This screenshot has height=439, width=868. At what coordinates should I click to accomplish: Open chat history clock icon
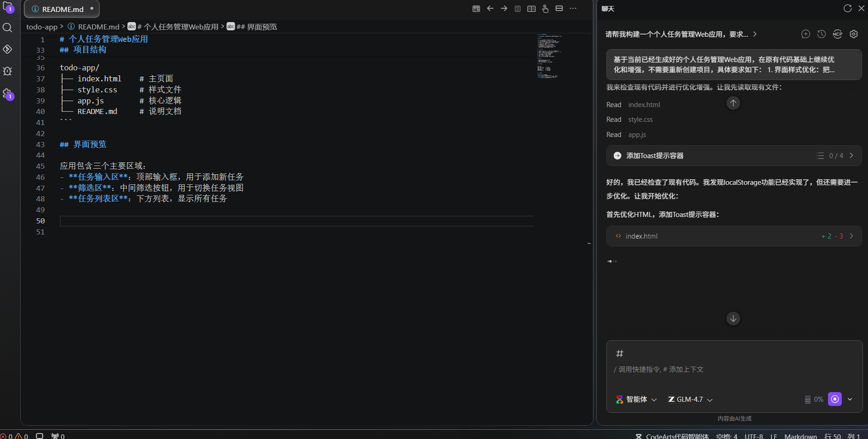pos(822,34)
